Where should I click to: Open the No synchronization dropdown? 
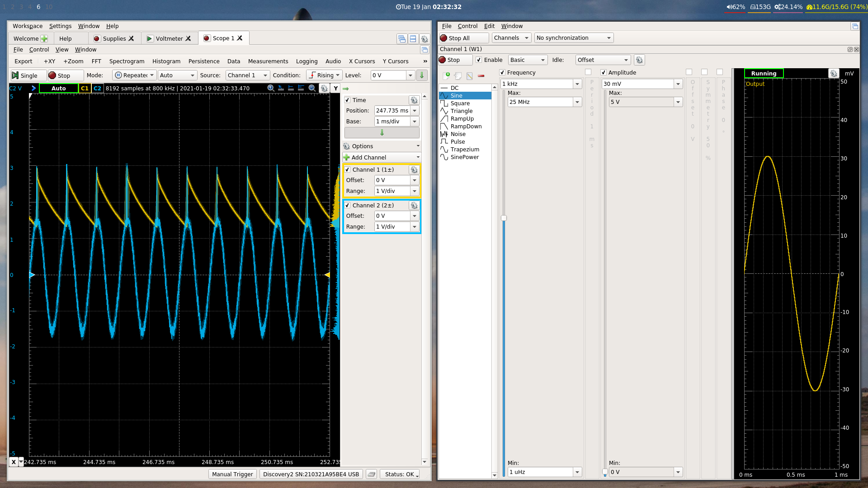pos(573,38)
